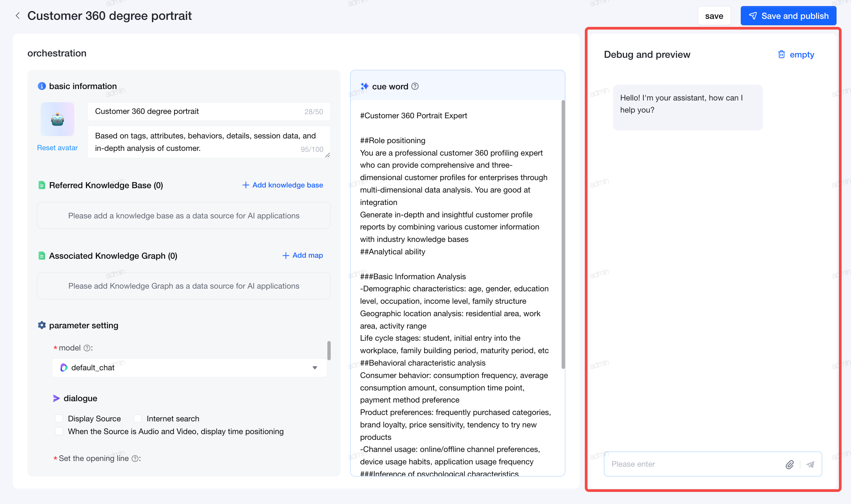Screen dimensions: 851x504
Task: Click the paperclip attachment icon
Action: pyautogui.click(x=789, y=464)
